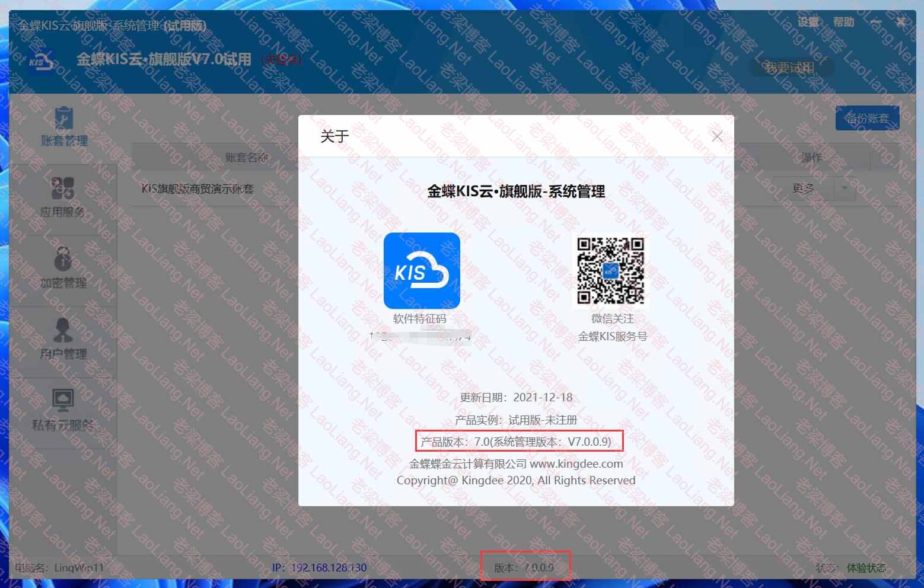Click the red 未登录 status link
Viewport: 924px width, 588px height.
coord(282,60)
